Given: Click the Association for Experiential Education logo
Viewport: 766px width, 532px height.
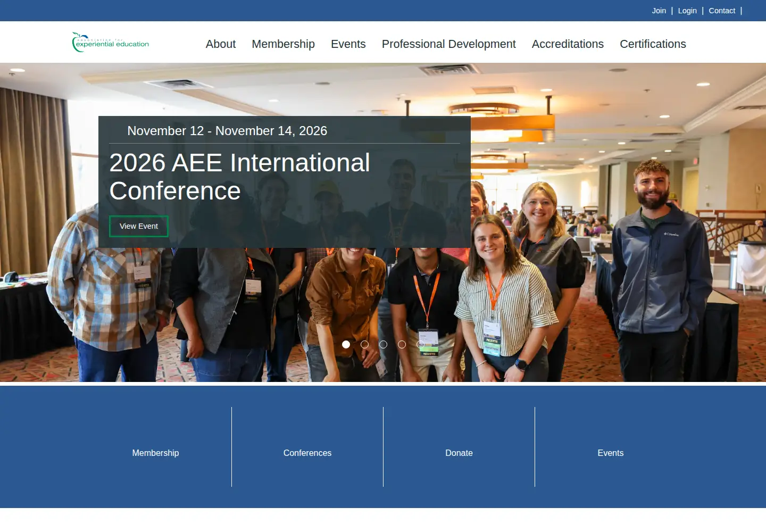Looking at the screenshot, I should (111, 42).
